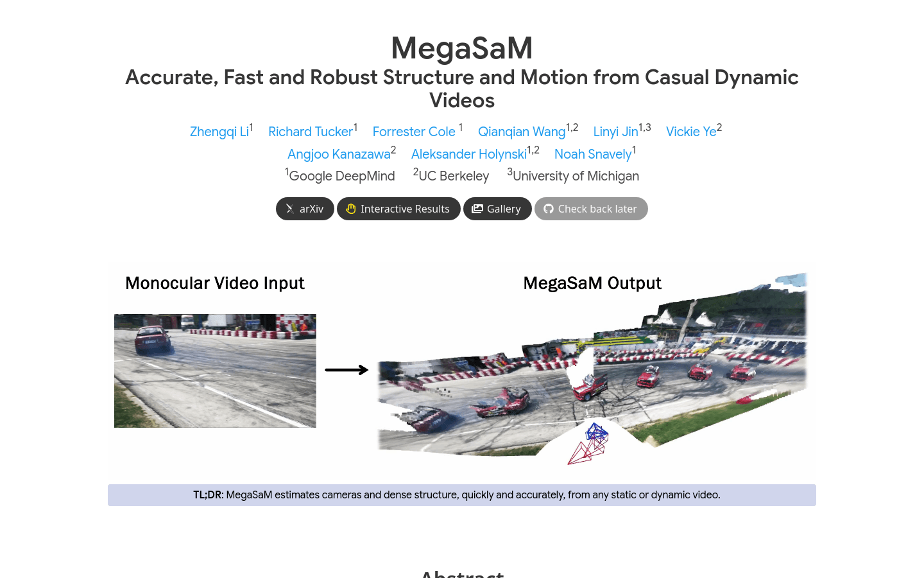Open Aleksander Holynski author link
The width and height of the screenshot is (924, 578).
tap(469, 154)
